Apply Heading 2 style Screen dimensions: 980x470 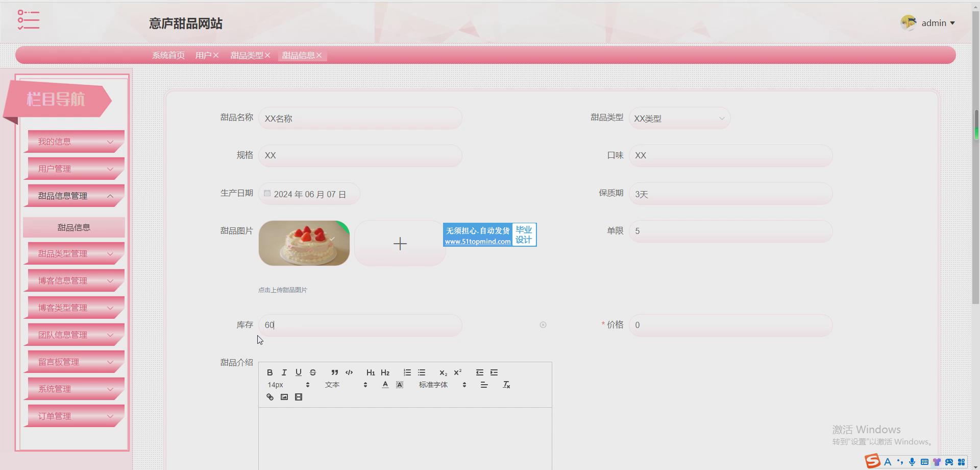coord(385,372)
